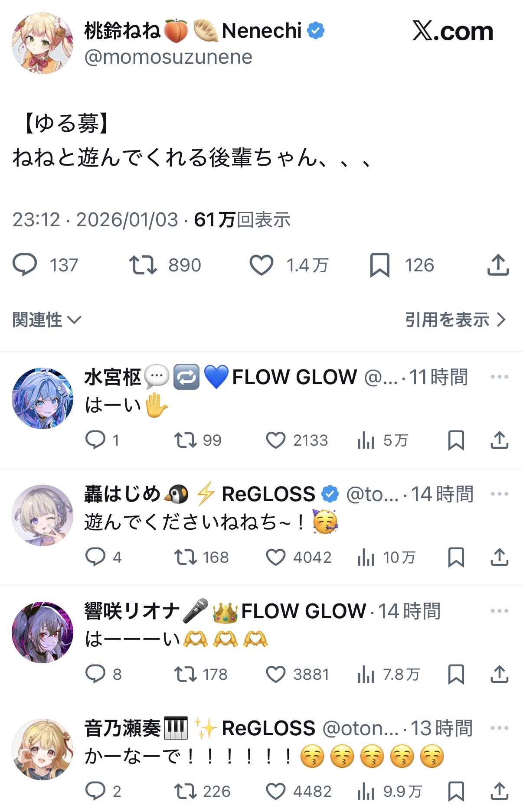The image size is (523, 812).
Task: Open view count 61万回表示 on the post
Action: 242,220
